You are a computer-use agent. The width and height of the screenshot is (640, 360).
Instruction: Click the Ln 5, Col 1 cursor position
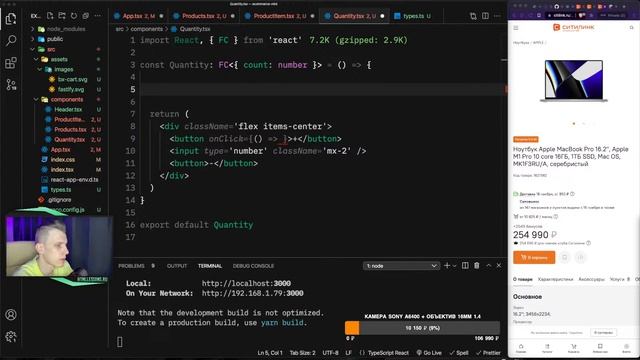270,353
